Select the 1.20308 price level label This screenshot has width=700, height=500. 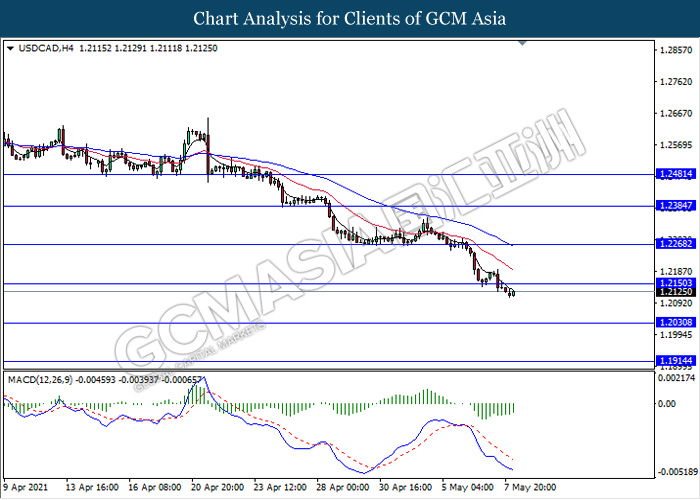676,322
